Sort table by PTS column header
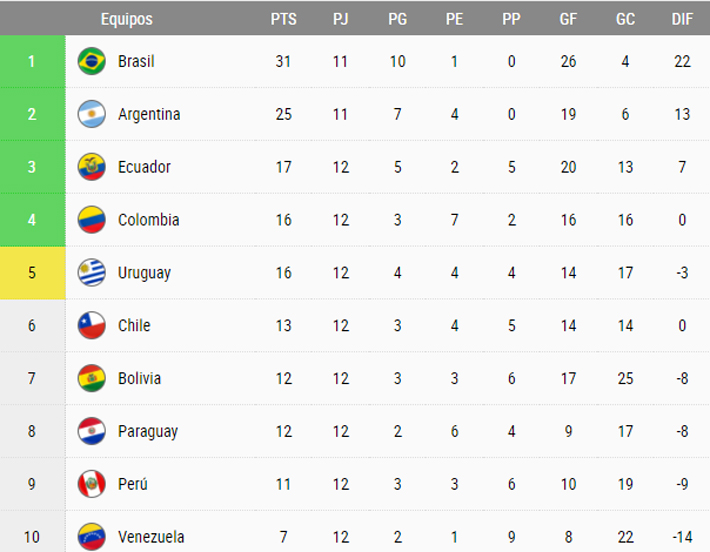710x552 pixels. pyautogui.click(x=283, y=19)
